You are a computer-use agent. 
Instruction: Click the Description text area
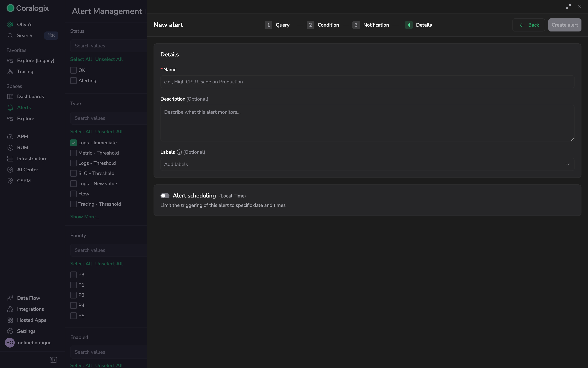[367, 123]
